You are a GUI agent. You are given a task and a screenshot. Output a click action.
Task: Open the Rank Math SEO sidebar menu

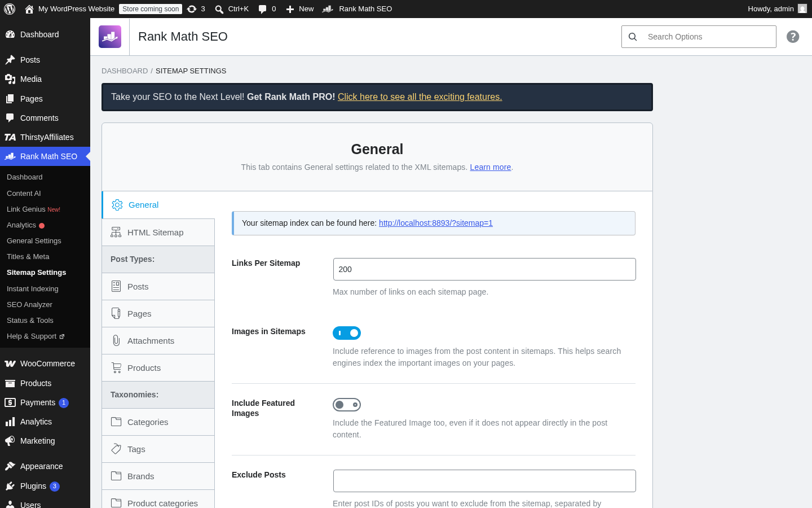coord(45,156)
